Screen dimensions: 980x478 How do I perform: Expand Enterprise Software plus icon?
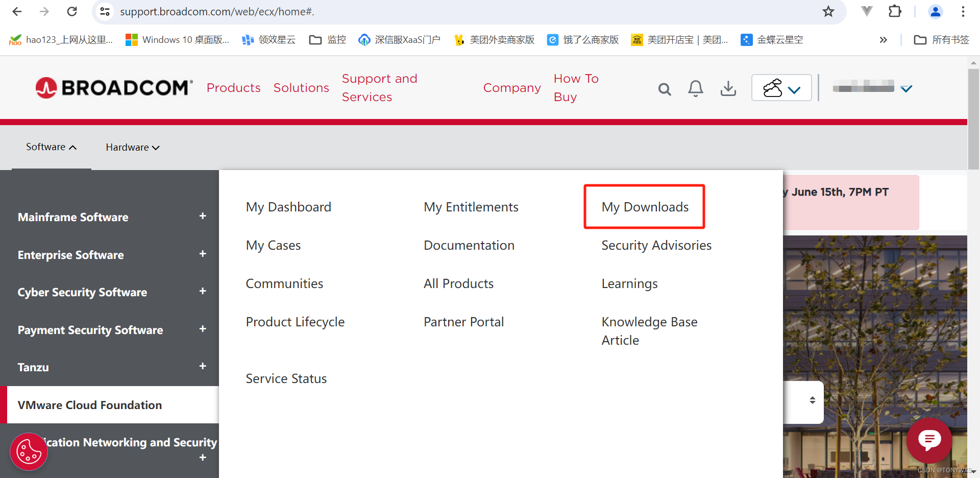click(x=203, y=254)
